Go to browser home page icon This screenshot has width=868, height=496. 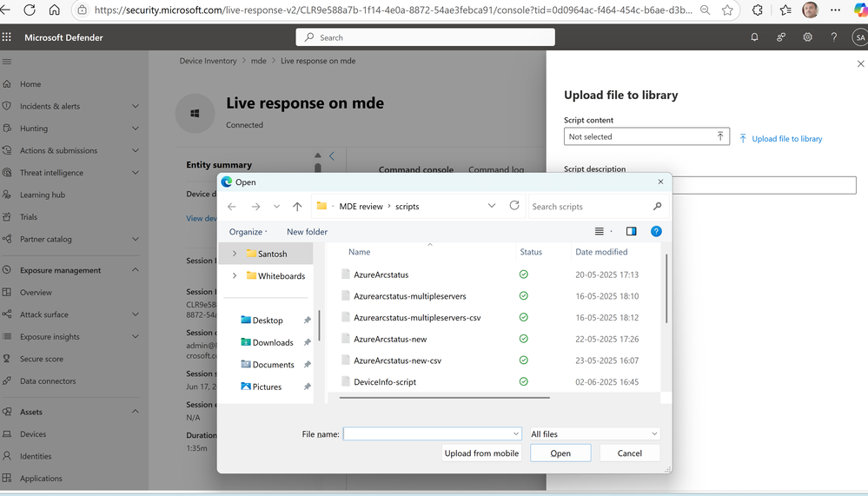(54, 10)
